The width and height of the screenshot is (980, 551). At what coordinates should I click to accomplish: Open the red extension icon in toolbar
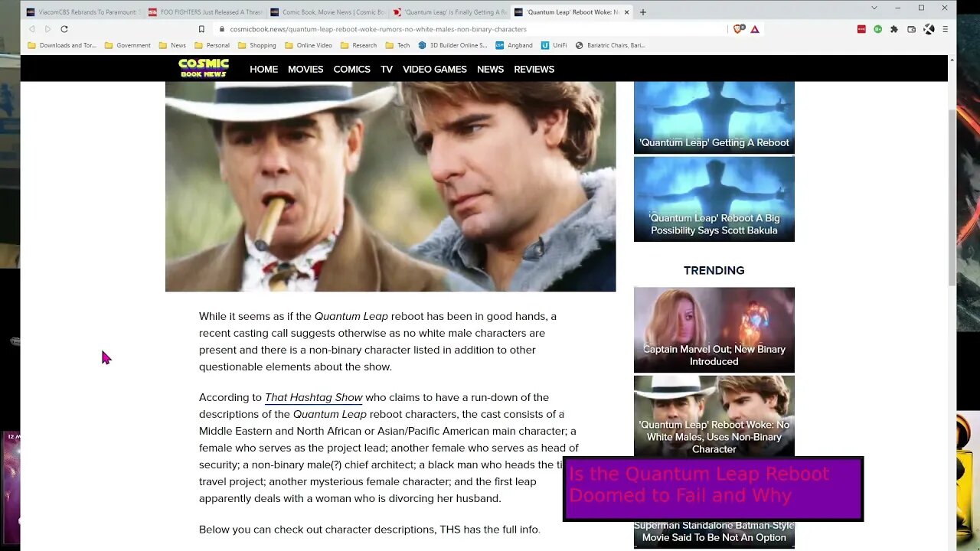[x=861, y=29]
